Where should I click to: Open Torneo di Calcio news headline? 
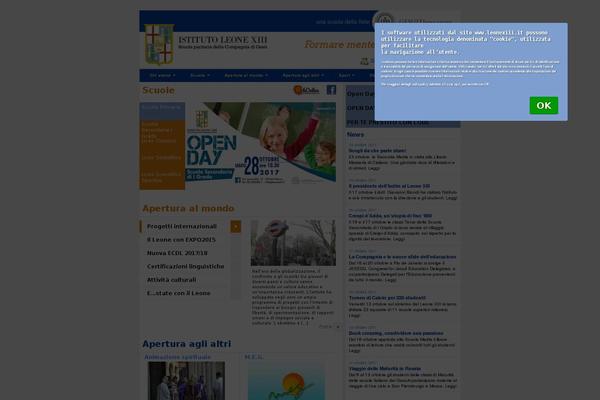[x=387, y=298]
